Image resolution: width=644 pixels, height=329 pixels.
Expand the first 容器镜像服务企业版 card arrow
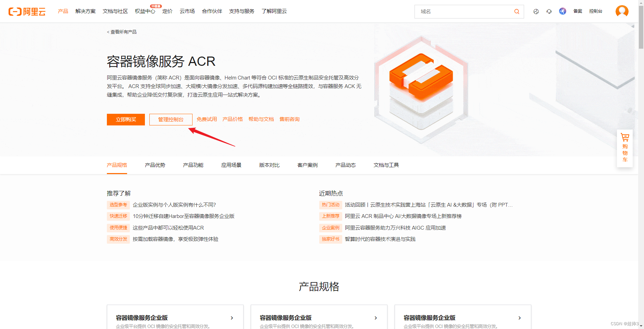(x=232, y=318)
